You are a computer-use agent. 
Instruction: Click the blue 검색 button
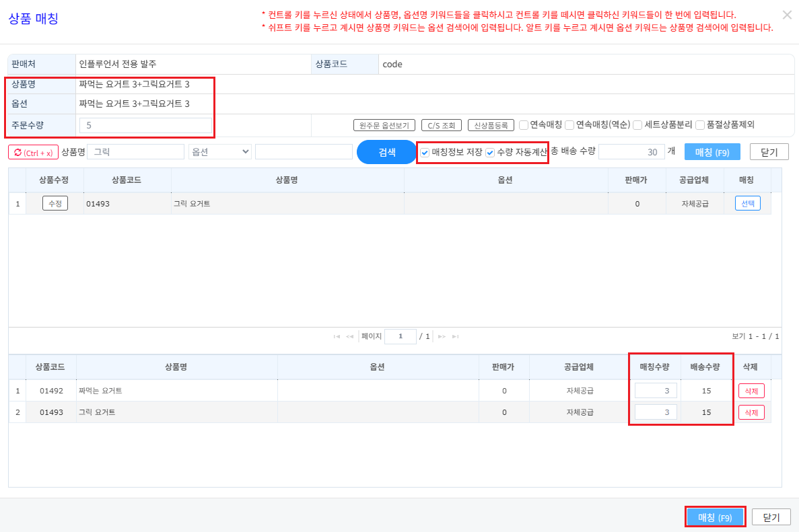click(387, 152)
